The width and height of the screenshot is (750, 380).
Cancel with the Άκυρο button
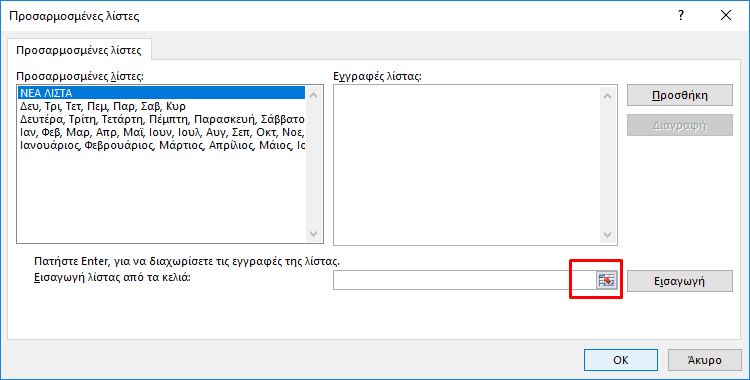click(704, 359)
